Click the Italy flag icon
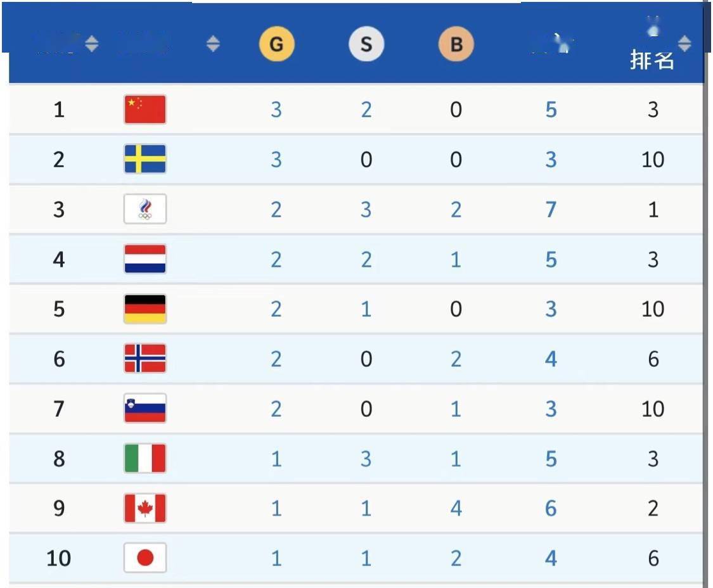 click(x=145, y=458)
